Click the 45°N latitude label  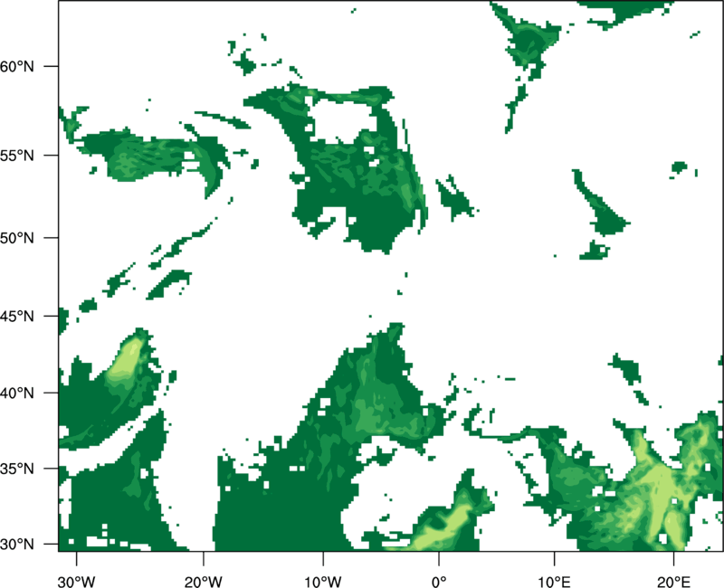pos(17,316)
